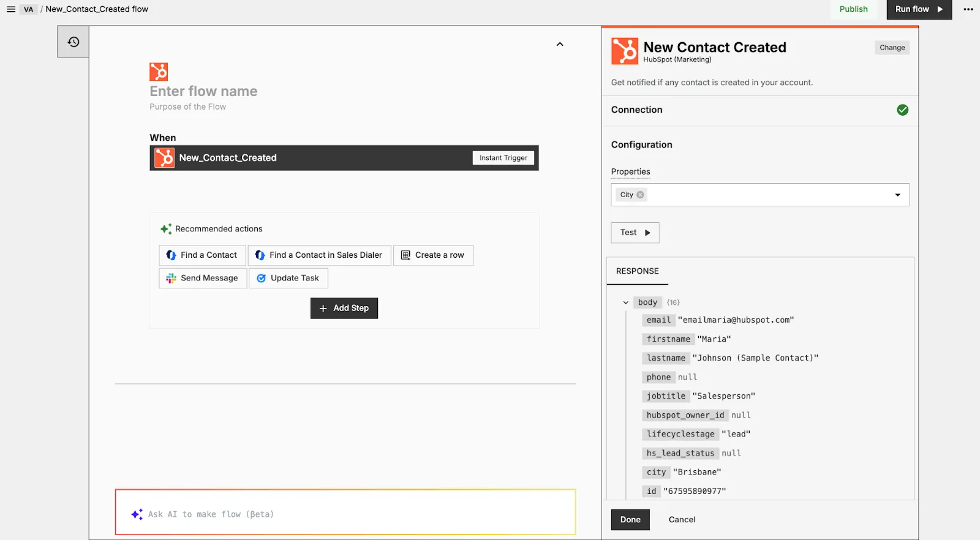Add the Send Message action
The width and height of the screenshot is (980, 540).
click(x=203, y=278)
